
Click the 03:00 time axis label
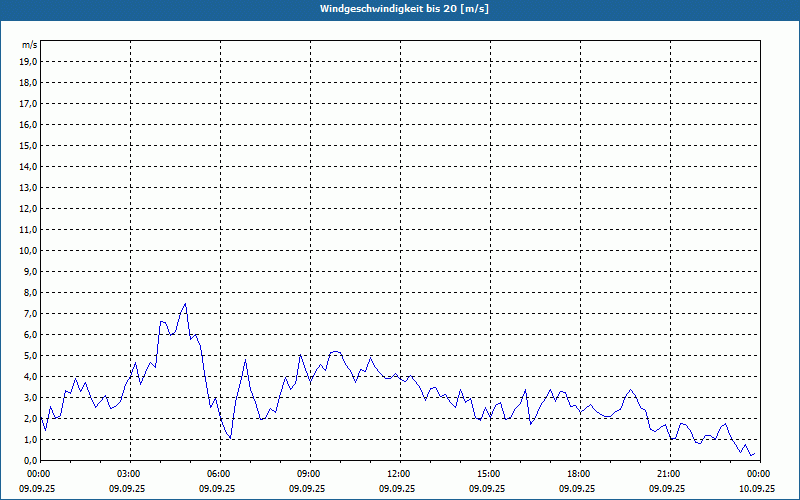point(128,473)
